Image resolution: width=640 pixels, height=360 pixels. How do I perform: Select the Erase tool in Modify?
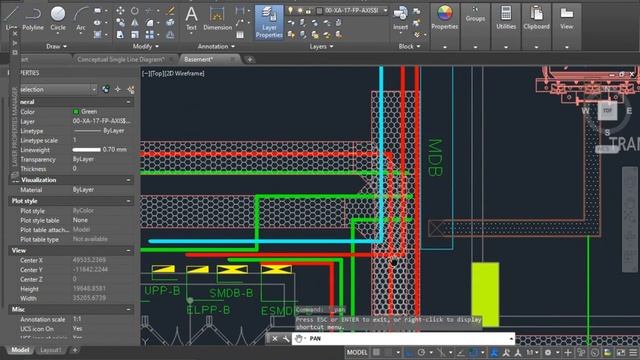pos(171,11)
